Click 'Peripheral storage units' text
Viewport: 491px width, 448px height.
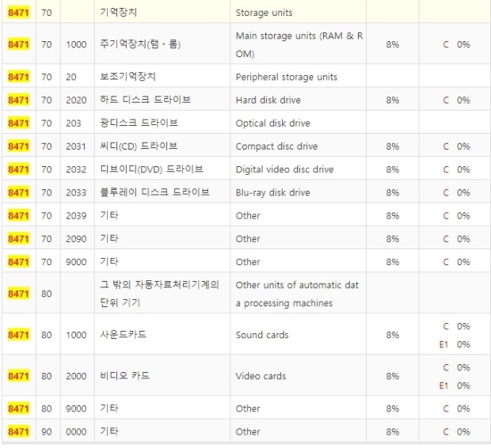tap(287, 77)
